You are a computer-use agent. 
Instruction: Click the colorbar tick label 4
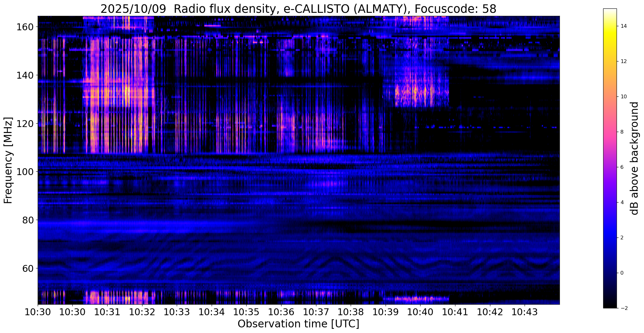(x=622, y=203)
